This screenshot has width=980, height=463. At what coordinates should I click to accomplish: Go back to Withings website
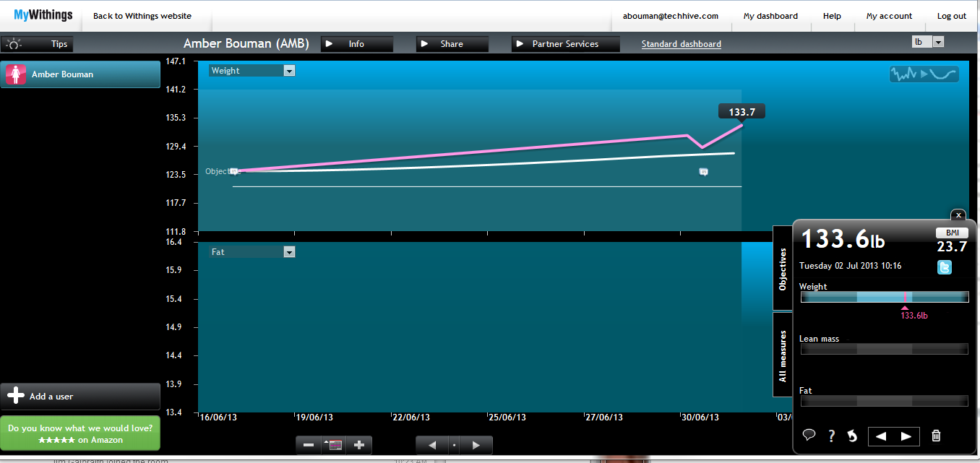coord(142,16)
